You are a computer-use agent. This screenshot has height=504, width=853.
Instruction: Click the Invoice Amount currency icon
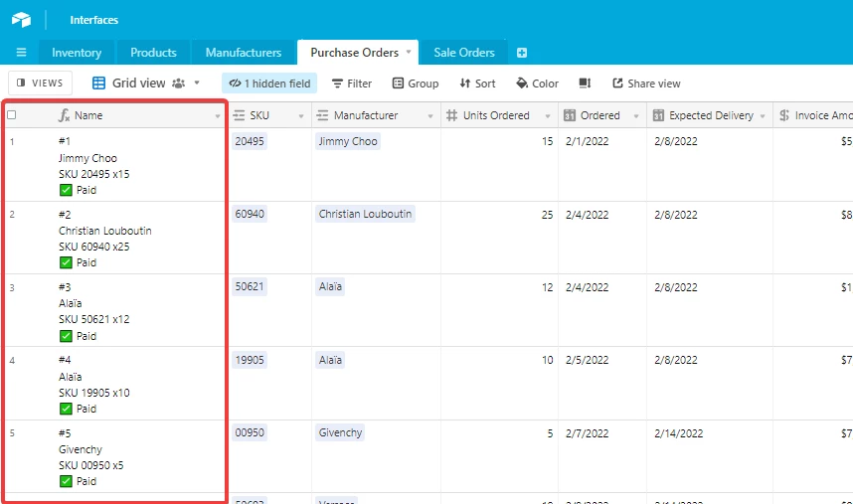(x=784, y=115)
